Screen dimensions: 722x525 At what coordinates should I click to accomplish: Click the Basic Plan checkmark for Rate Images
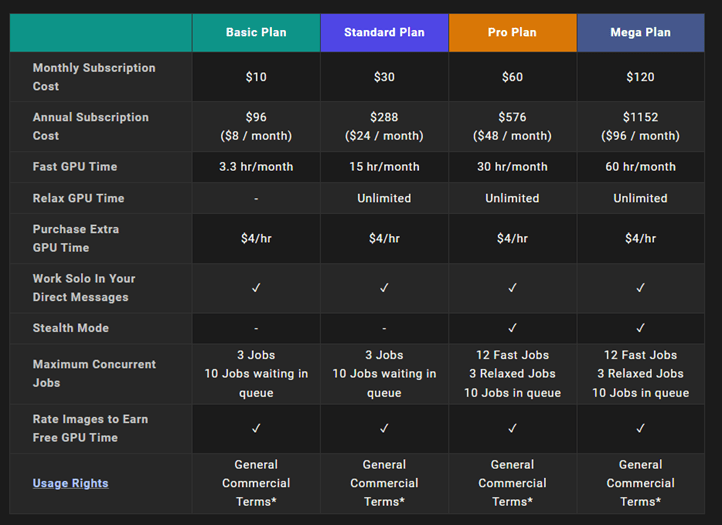click(x=256, y=428)
